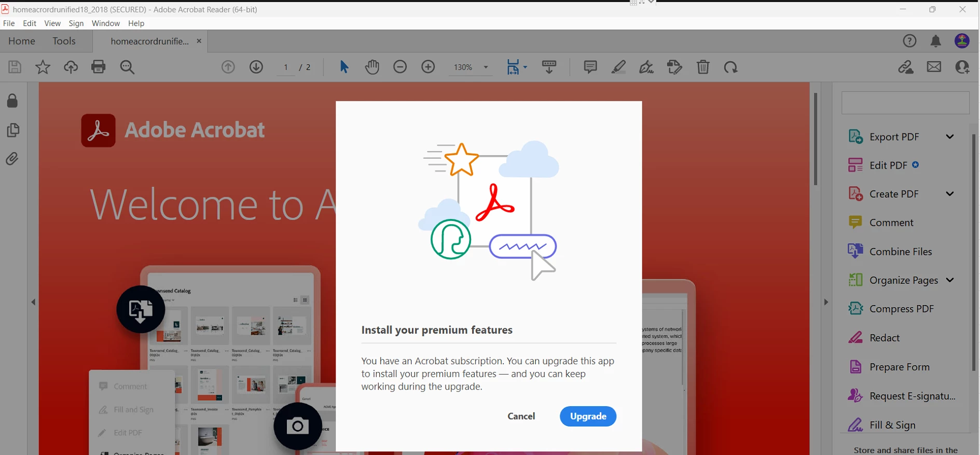Click the stamp tool icon

click(674, 67)
